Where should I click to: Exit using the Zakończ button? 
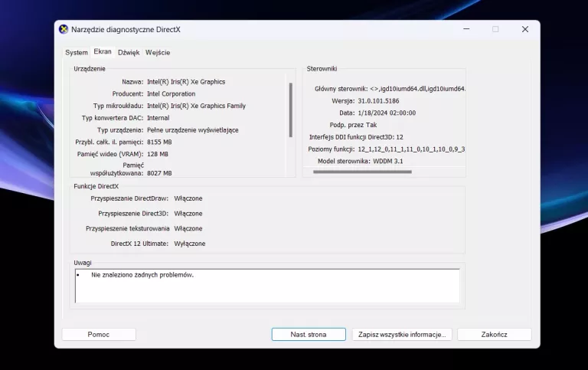(x=495, y=334)
